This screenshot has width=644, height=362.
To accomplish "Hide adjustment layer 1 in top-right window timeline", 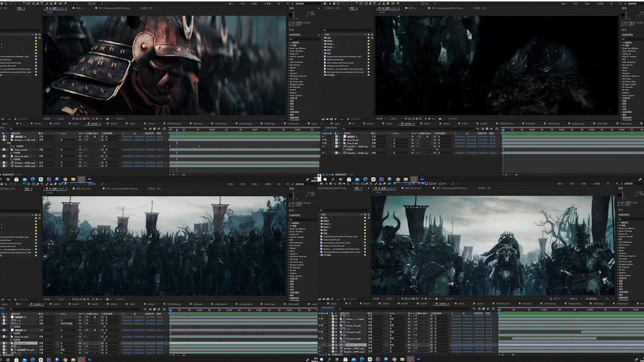I will 323,136.
